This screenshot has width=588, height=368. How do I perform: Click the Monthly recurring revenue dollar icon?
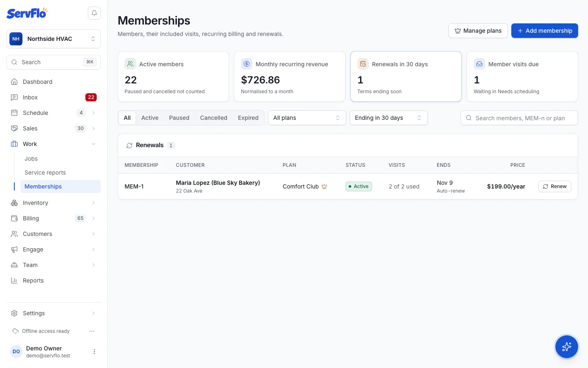click(247, 64)
